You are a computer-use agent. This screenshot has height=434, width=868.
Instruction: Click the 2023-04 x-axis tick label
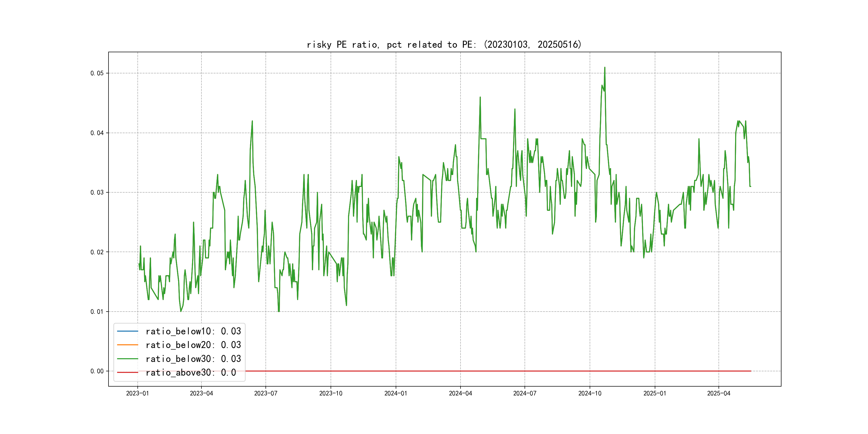201,393
